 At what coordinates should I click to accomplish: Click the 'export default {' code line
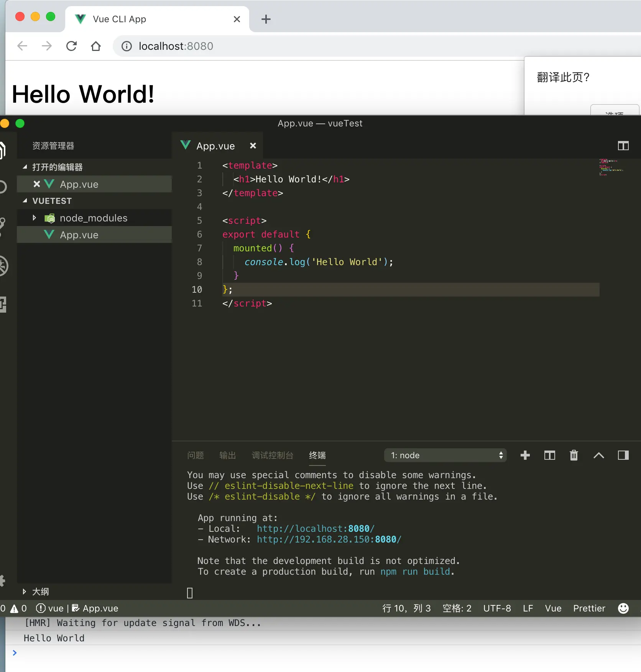[x=266, y=234]
